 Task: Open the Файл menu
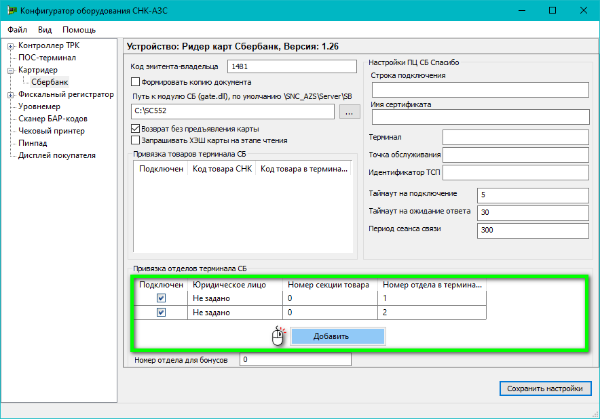pos(17,30)
